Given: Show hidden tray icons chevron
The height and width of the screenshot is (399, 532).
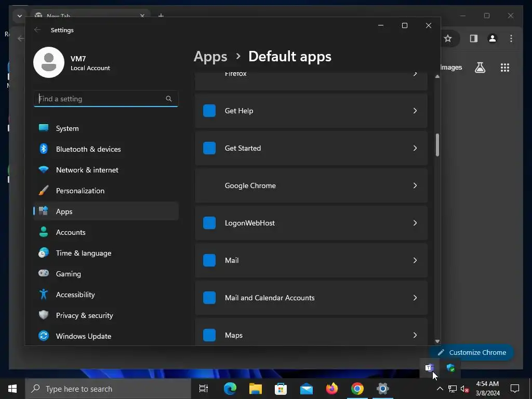Looking at the screenshot, I should coord(440,389).
